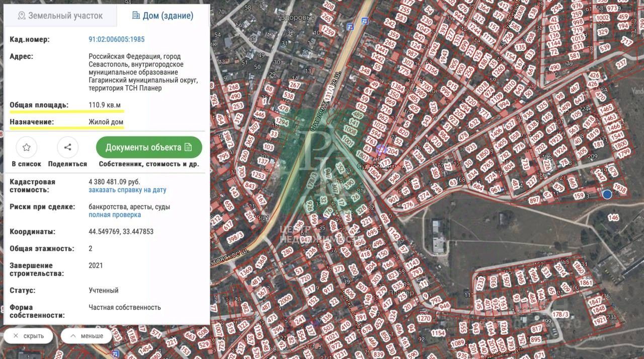Select the area value 110.9 кв.м
Viewport: 644px width, 359px height.
coord(105,105)
